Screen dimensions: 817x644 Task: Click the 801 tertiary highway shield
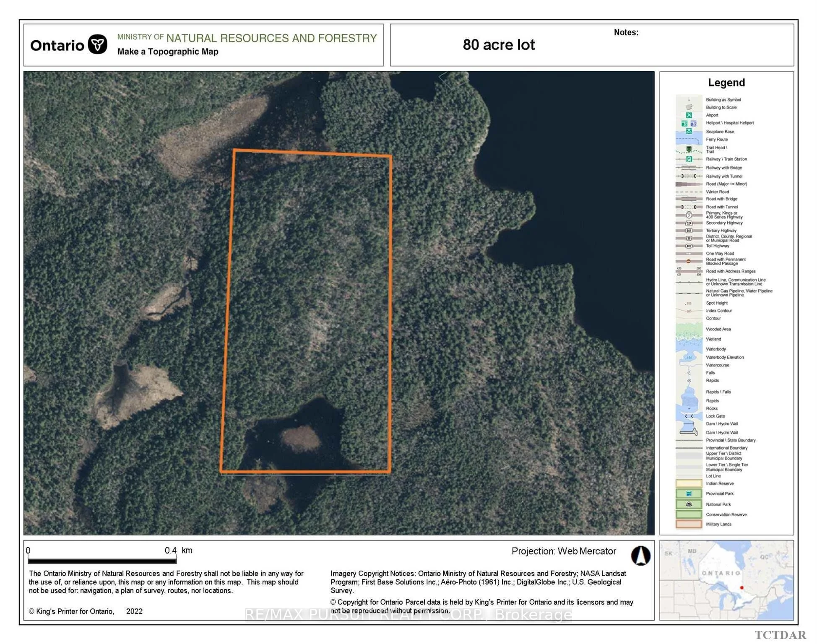[689, 231]
